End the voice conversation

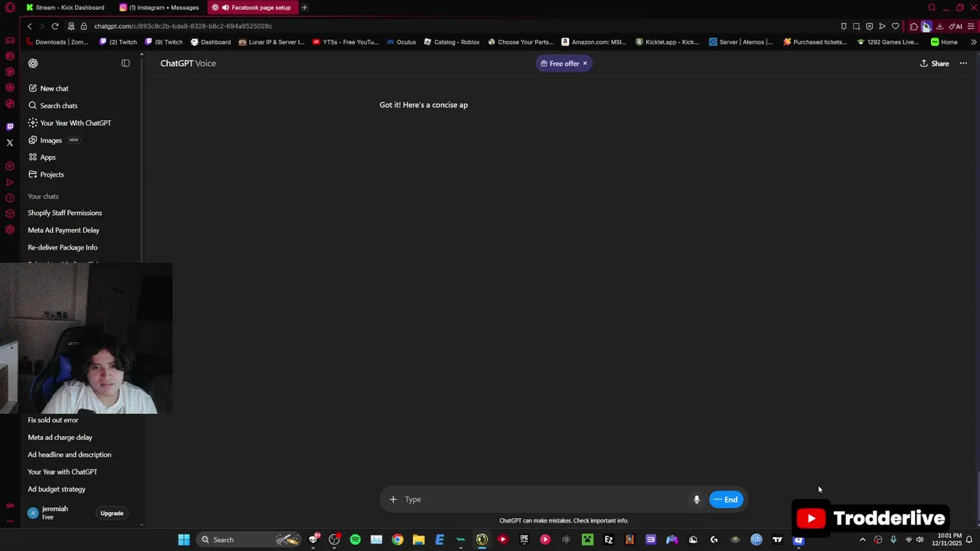pos(726,500)
